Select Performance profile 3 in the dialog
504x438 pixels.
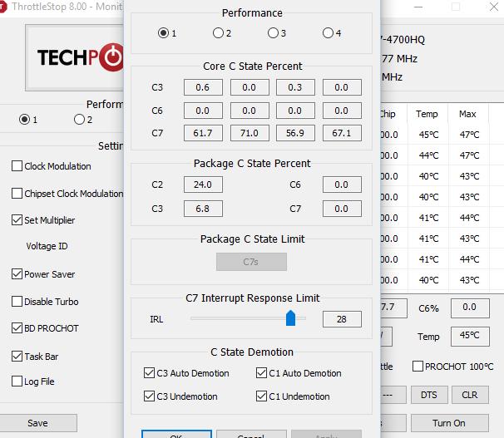pos(273,32)
